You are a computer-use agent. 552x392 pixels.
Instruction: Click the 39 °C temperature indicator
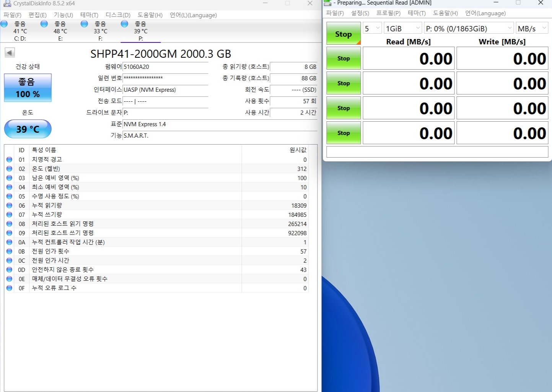28,129
